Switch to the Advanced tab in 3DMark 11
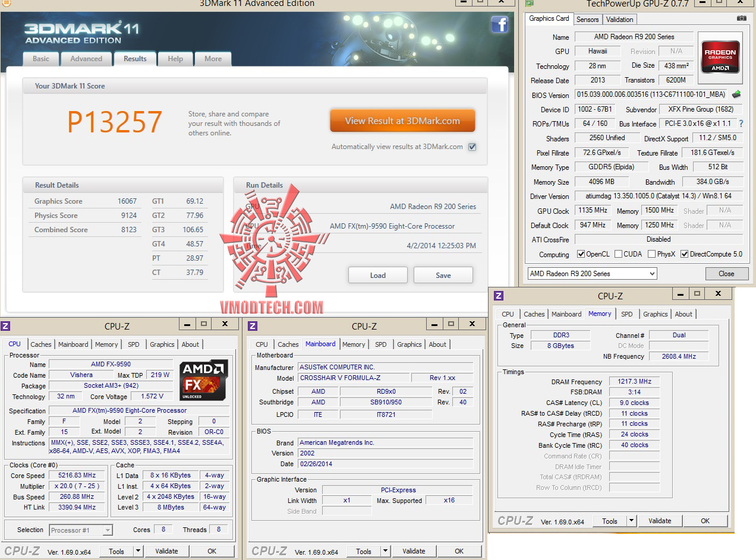The width and height of the screenshot is (756, 560). tap(86, 59)
